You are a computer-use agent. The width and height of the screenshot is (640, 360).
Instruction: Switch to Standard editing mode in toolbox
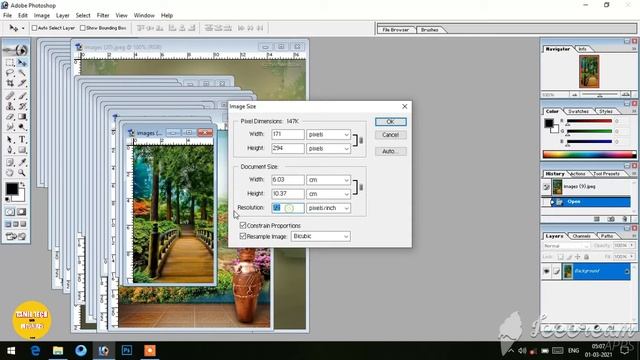[x=10, y=212]
